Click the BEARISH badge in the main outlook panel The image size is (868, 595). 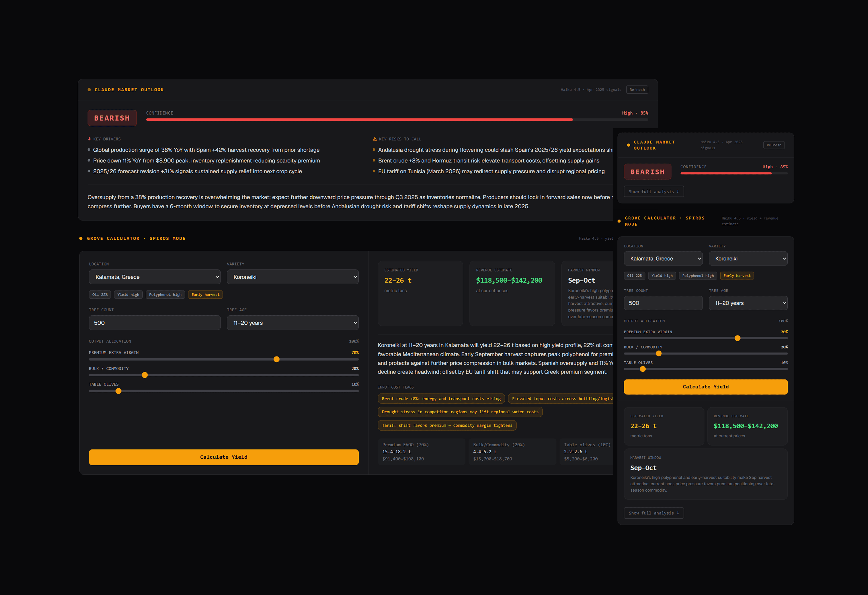112,118
